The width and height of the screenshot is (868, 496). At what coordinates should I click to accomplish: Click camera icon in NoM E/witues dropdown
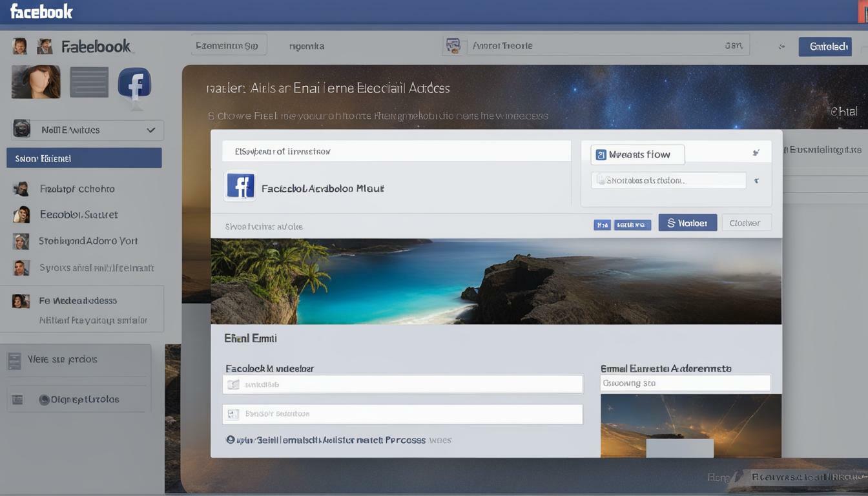[x=22, y=129]
